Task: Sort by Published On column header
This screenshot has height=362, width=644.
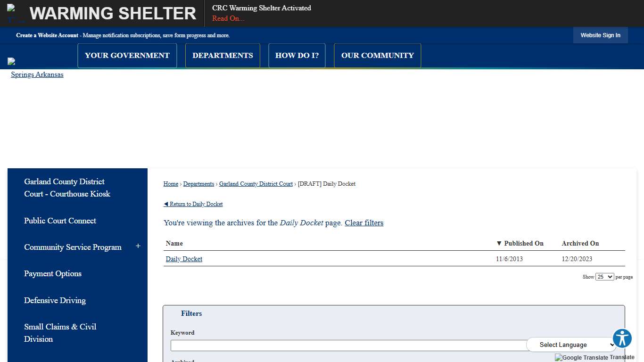Action: (523, 243)
